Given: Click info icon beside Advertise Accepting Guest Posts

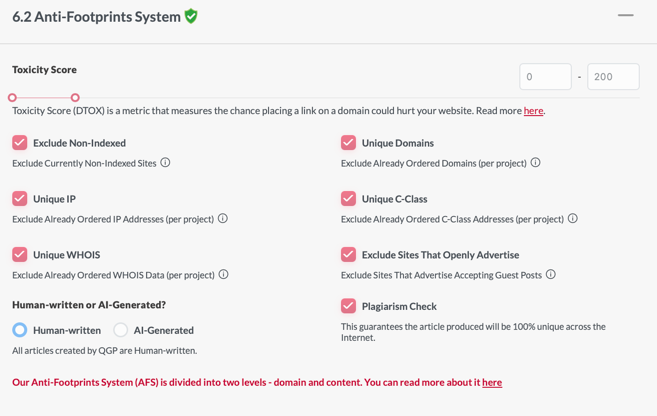Looking at the screenshot, I should [551, 274].
